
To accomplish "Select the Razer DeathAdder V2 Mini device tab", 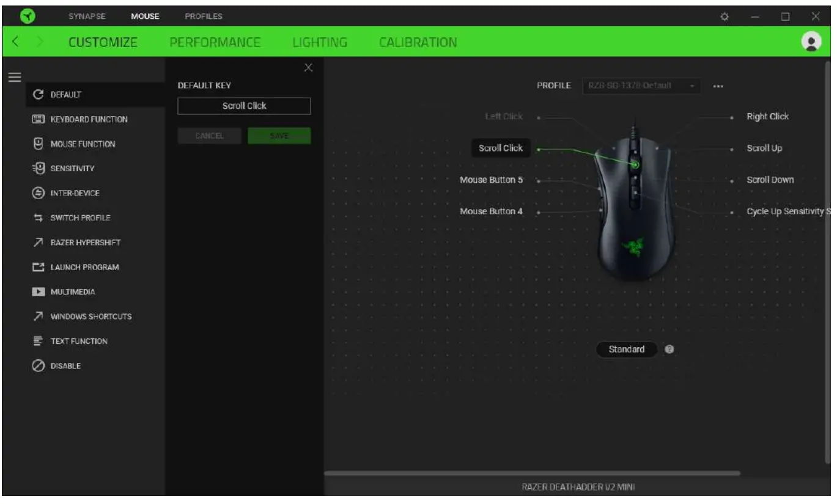I will coord(577,488).
